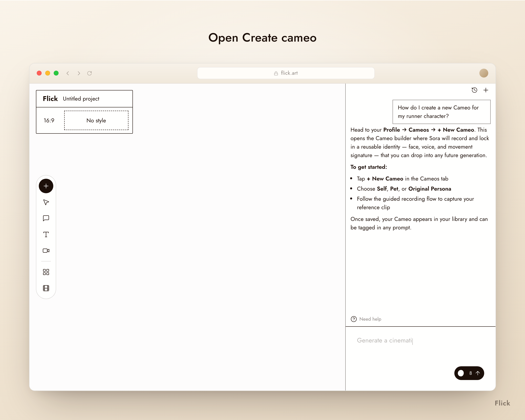Select the comment bubble tool
525x420 pixels.
coord(46,218)
